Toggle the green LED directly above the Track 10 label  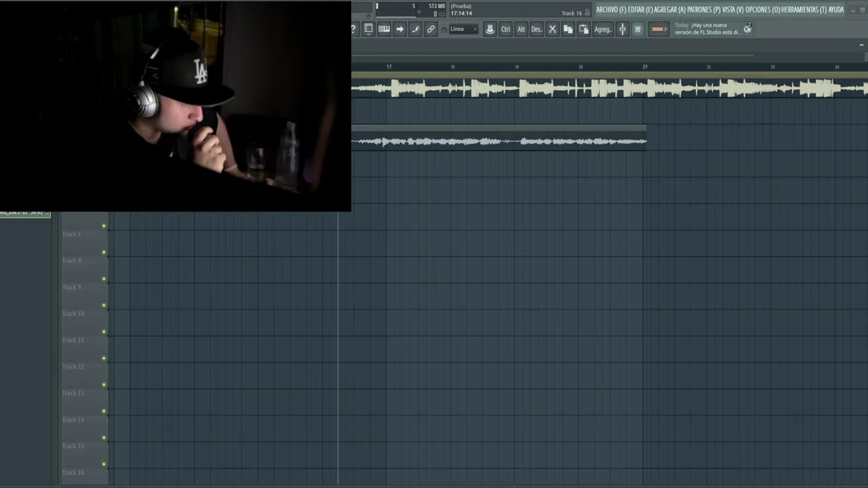[104, 305]
